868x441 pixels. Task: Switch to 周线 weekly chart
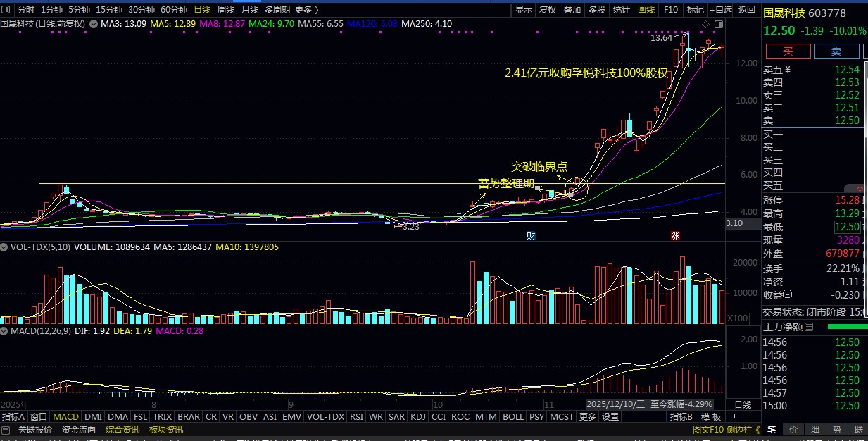point(226,10)
